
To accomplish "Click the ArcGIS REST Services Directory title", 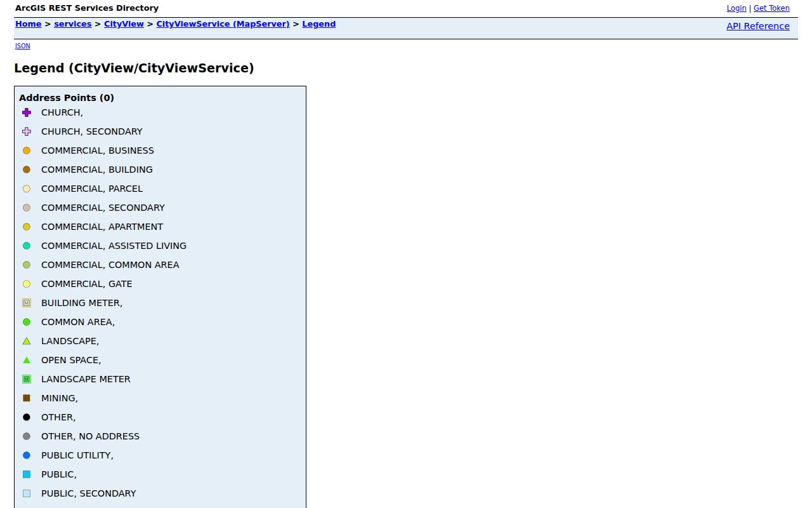I will coord(87,8).
